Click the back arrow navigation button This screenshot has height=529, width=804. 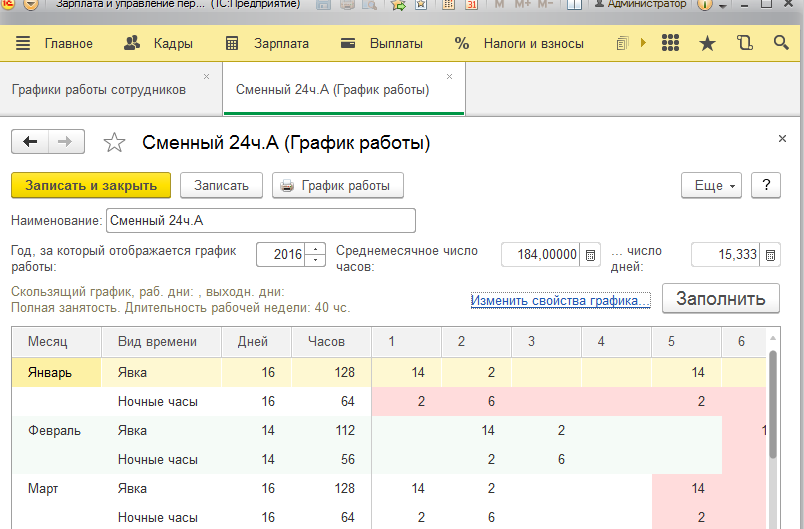tap(30, 142)
